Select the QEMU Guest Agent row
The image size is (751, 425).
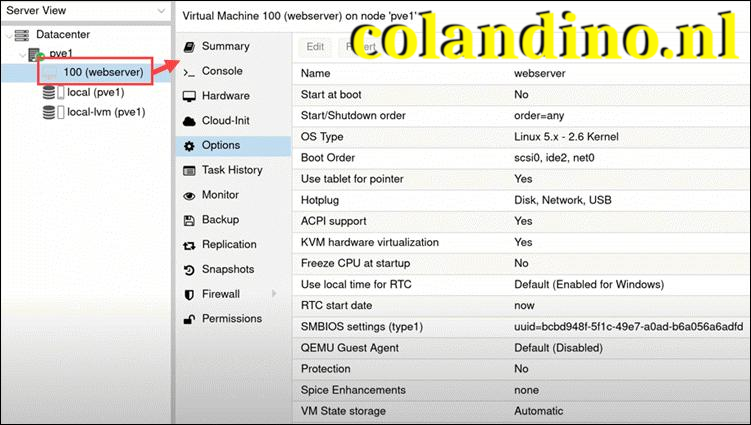coord(521,348)
